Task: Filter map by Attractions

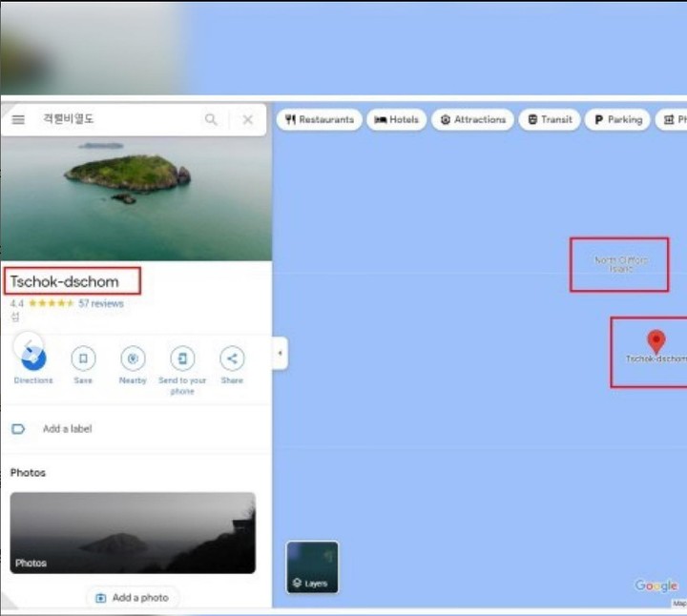Action: pyautogui.click(x=472, y=119)
